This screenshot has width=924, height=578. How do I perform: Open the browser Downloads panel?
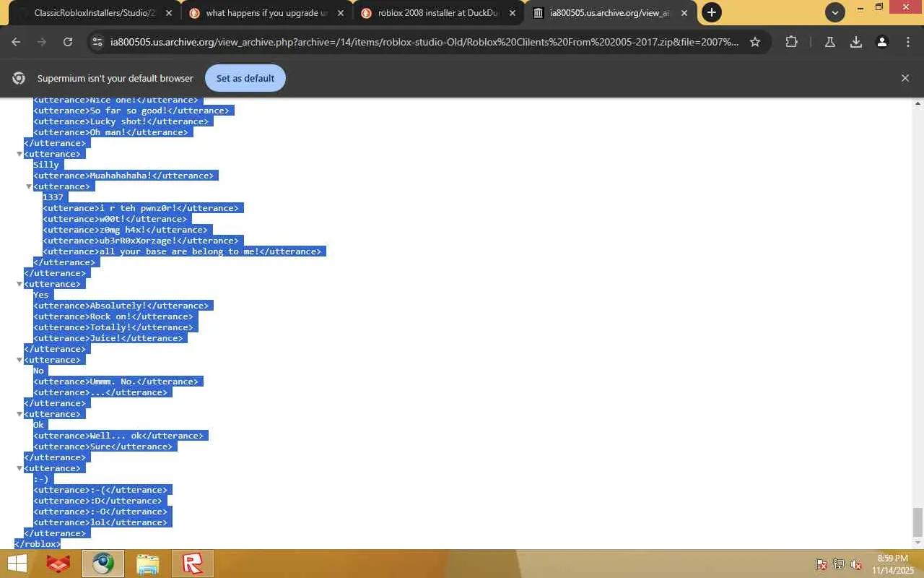coord(856,42)
